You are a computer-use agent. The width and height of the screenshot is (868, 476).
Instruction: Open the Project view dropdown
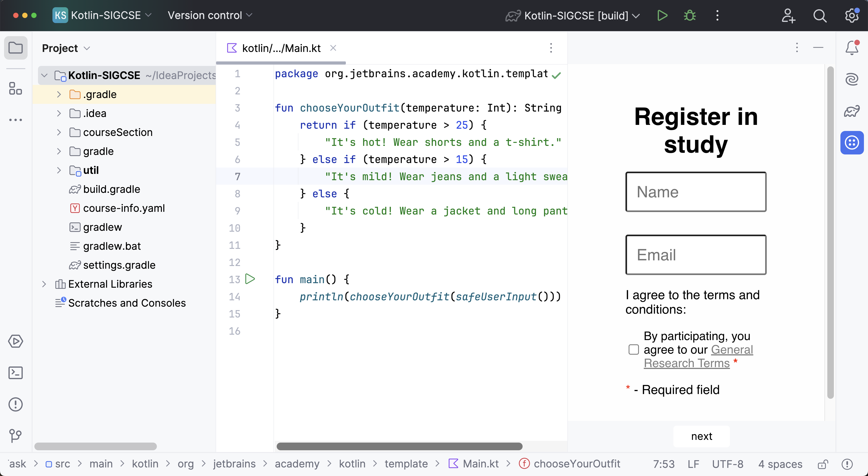pyautogui.click(x=66, y=48)
